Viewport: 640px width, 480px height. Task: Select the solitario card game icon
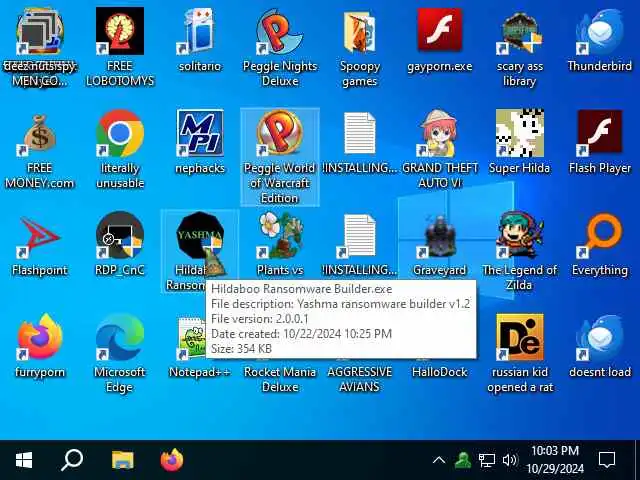200,31
